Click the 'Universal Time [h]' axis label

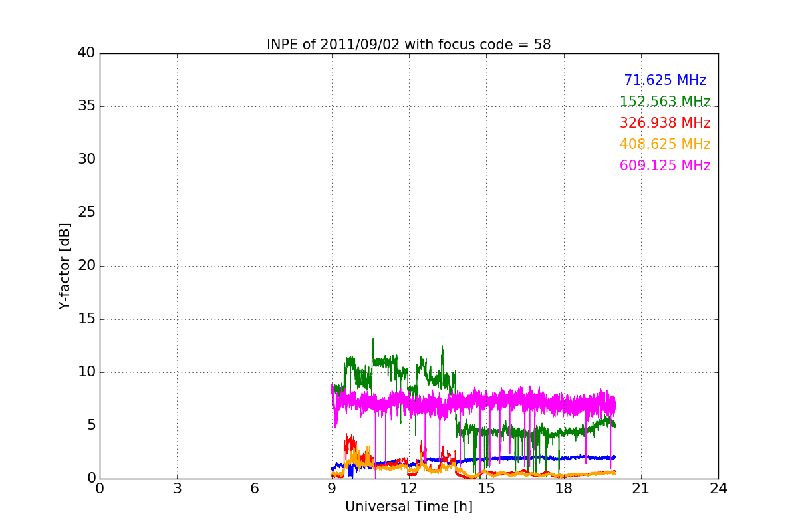[409, 507]
